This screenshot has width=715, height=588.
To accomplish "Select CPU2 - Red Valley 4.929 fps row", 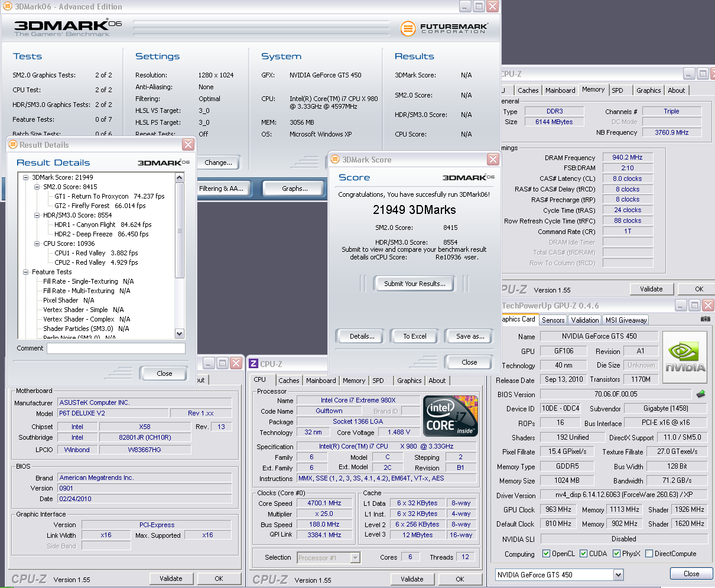I will click(96, 262).
